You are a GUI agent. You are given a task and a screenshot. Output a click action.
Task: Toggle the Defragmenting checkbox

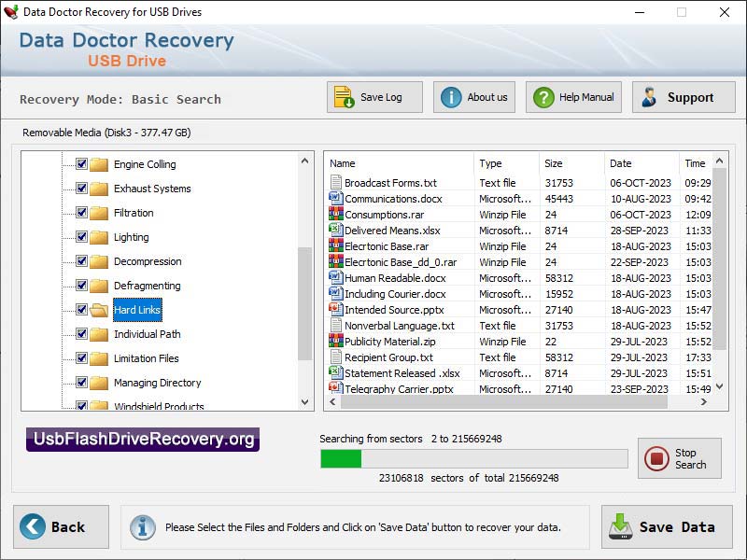click(x=81, y=286)
